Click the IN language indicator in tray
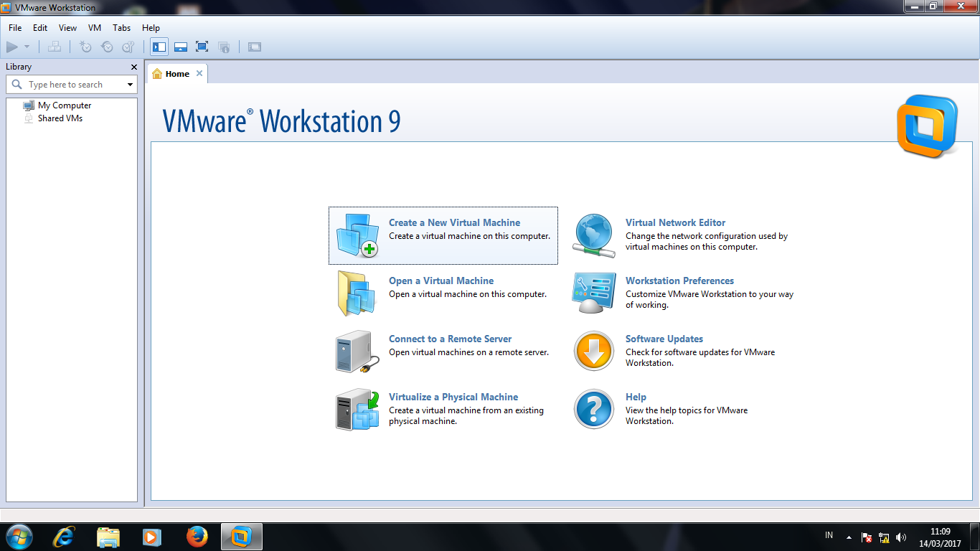 click(829, 535)
